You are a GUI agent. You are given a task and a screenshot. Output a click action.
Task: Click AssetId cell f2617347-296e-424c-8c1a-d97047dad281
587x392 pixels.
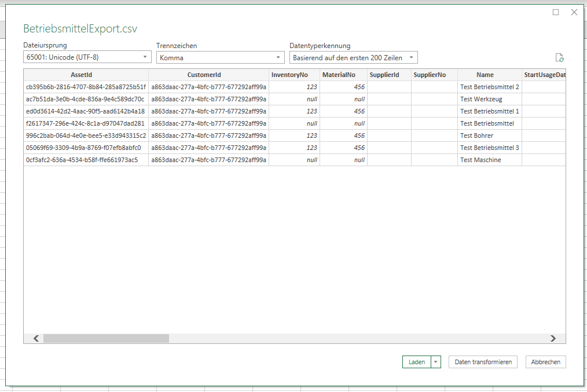(86, 123)
